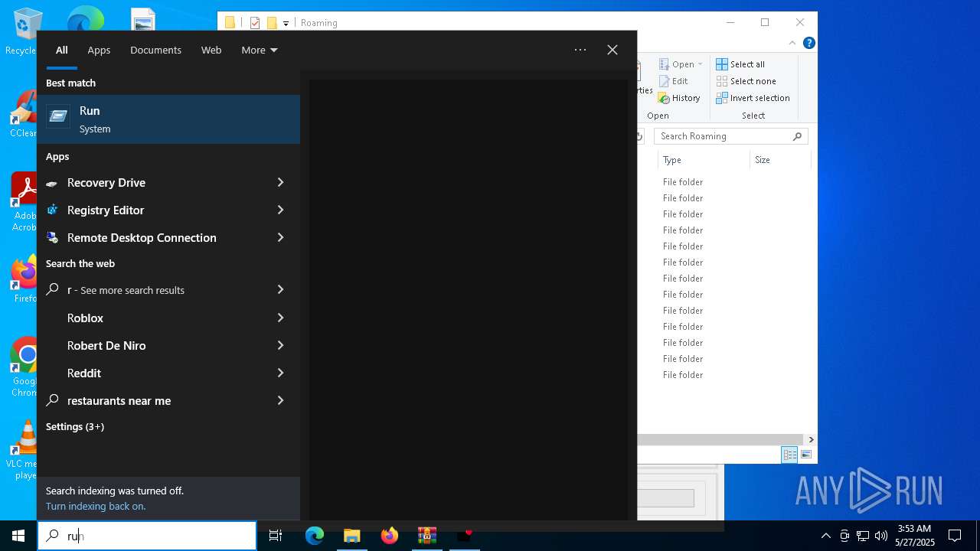Open WinRAR from the taskbar
This screenshot has width=980, height=551.
tap(426, 536)
